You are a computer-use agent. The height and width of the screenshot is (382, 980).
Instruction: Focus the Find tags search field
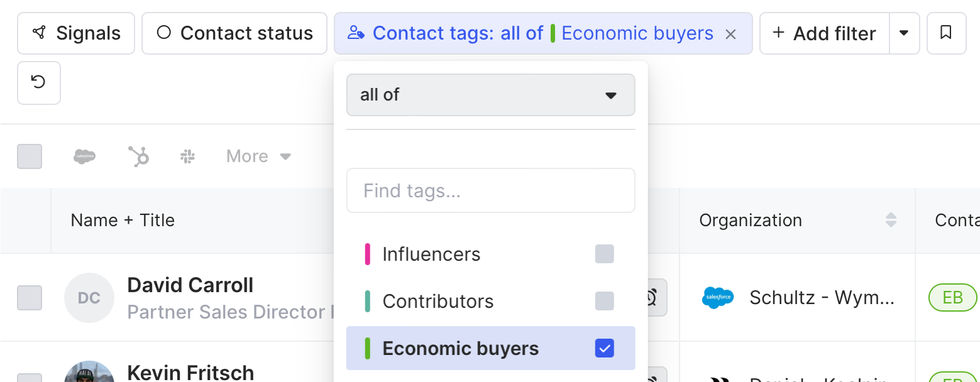pos(490,190)
